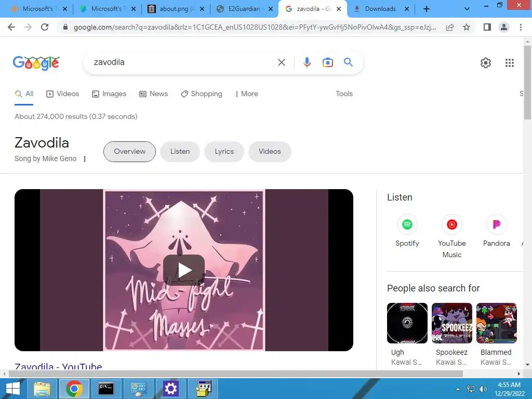Close the zavodila browser tab
The image size is (532, 399).
click(339, 9)
